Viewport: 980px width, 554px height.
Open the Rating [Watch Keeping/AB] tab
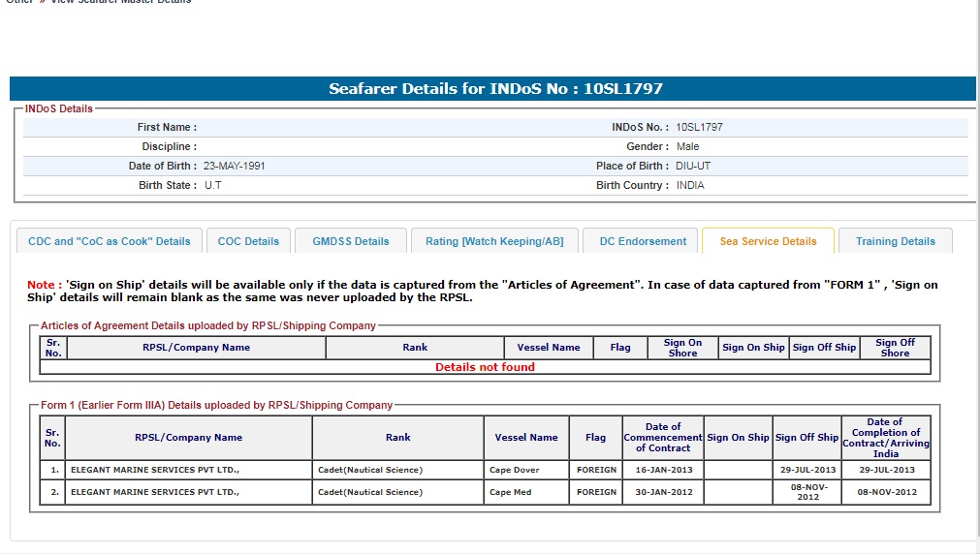(493, 241)
